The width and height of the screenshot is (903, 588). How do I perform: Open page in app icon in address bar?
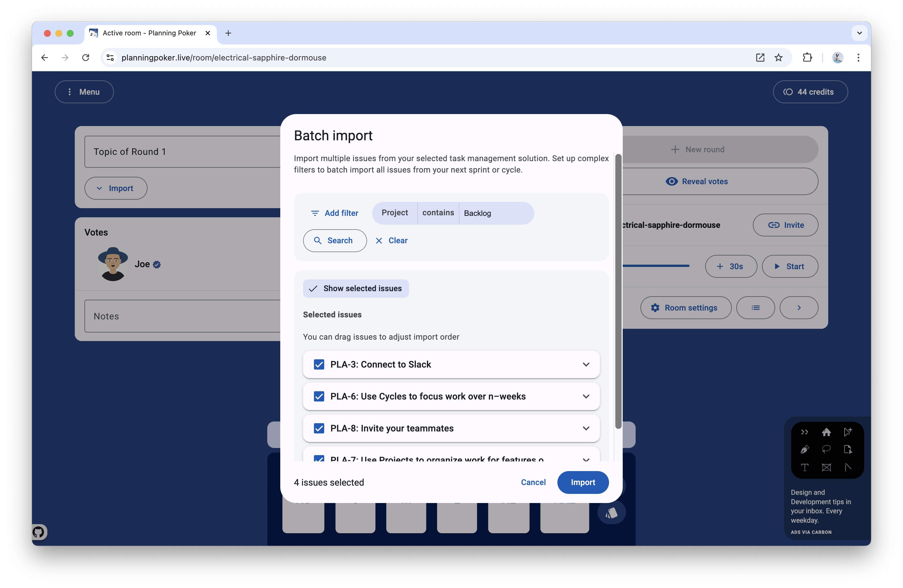tap(760, 58)
